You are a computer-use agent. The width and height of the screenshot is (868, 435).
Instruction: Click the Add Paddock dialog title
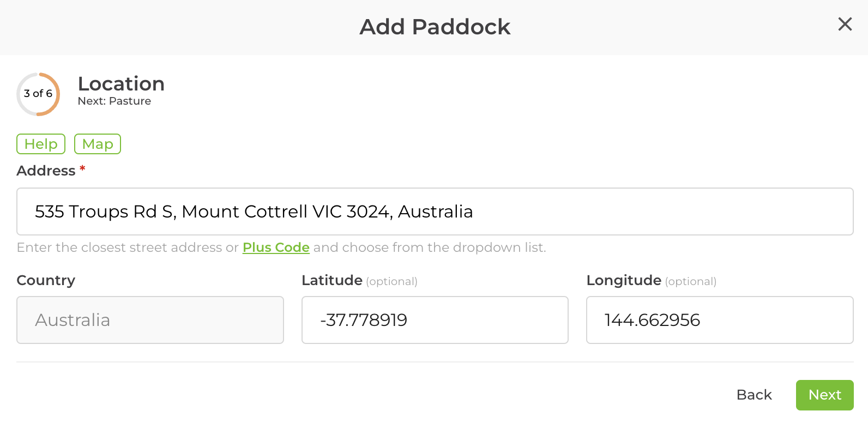pos(435,27)
